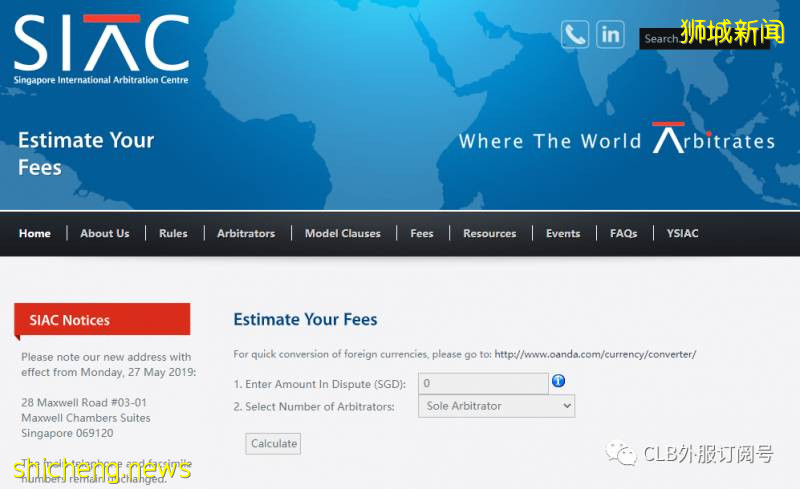Open the Number of Arbitrators dropdown
800x489 pixels.
pyautogui.click(x=496, y=406)
